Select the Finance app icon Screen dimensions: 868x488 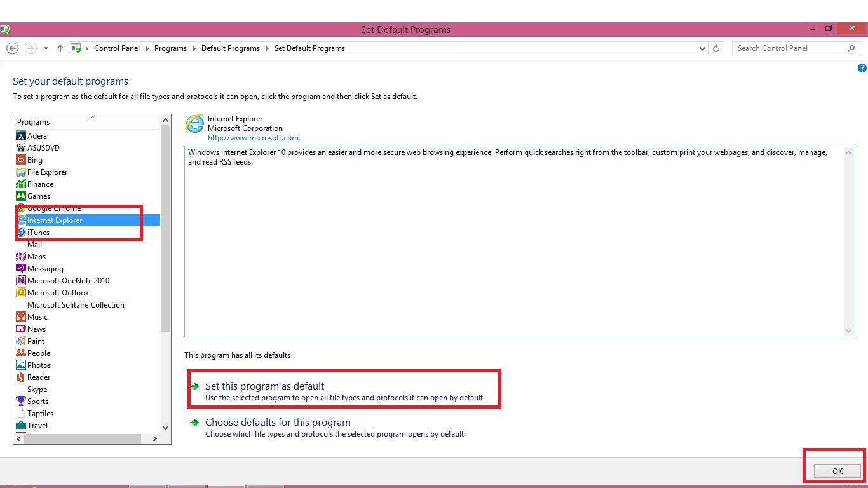pyautogui.click(x=21, y=184)
